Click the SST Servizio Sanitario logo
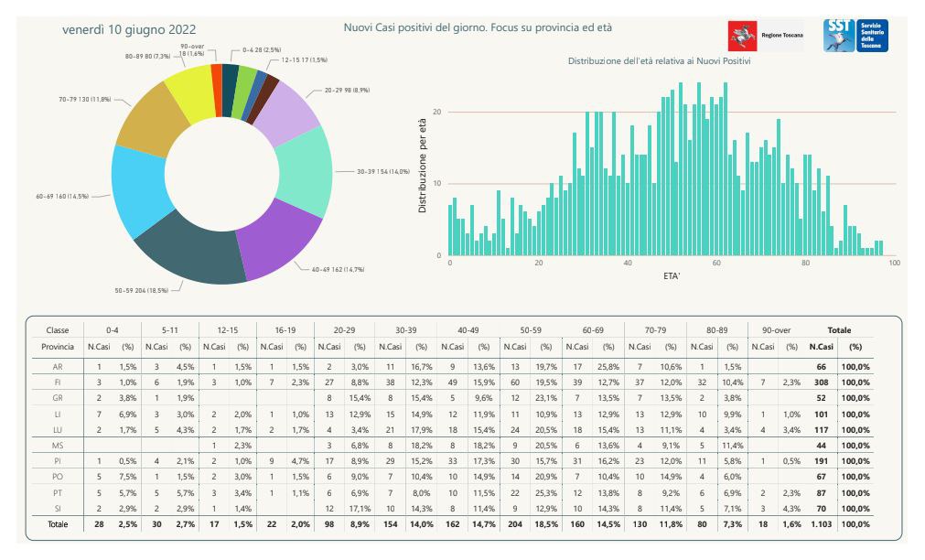Screen dimensions: 925x560 (x=855, y=36)
